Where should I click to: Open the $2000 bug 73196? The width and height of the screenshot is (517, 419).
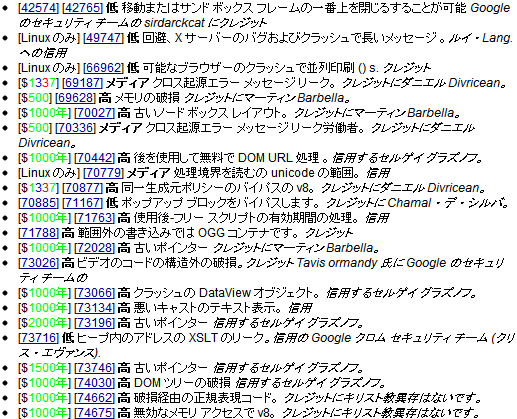coord(94,323)
